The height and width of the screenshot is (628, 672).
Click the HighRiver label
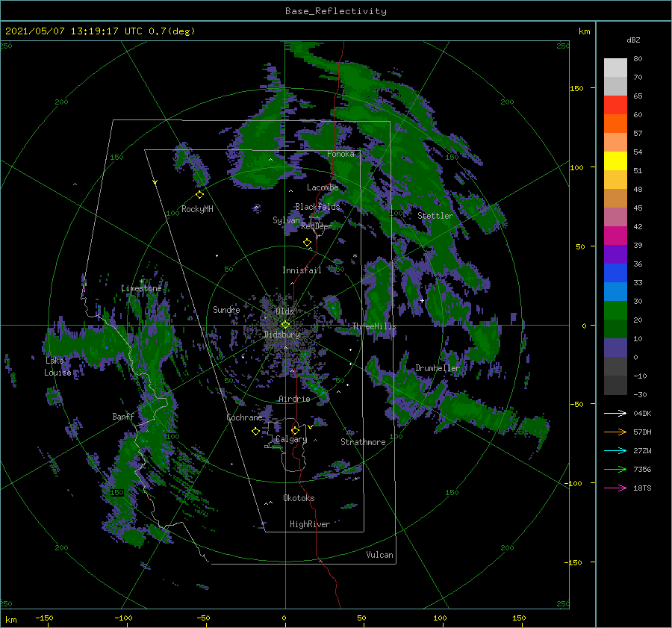pos(310,524)
